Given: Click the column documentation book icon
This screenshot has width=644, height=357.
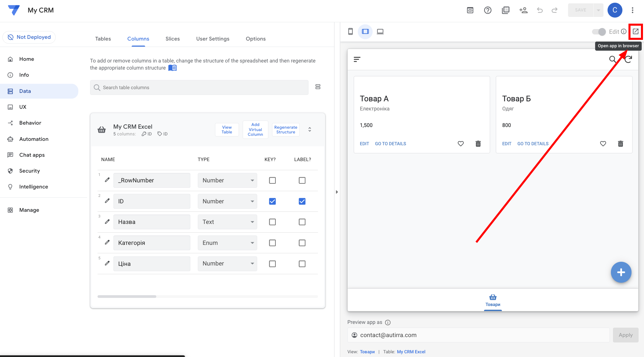Looking at the screenshot, I should click(172, 68).
